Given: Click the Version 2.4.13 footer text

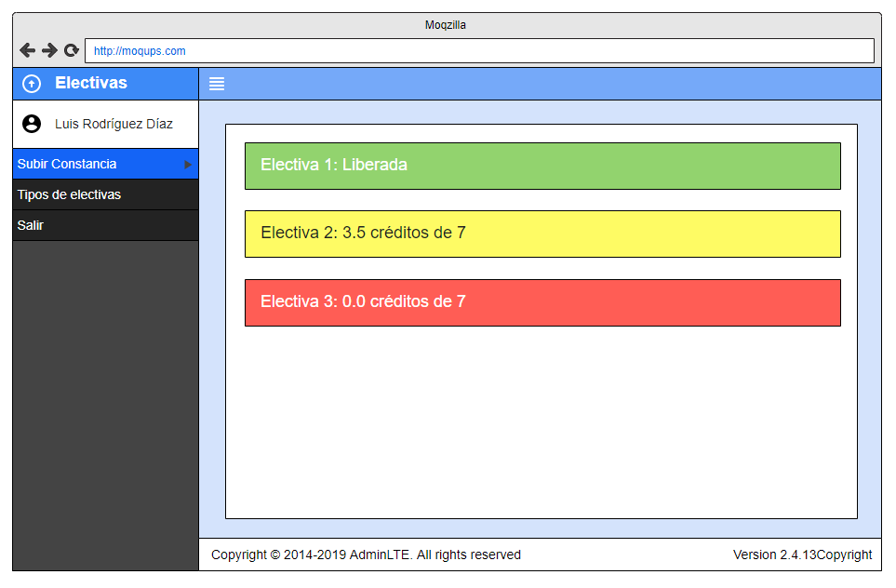Looking at the screenshot, I should (802, 555).
